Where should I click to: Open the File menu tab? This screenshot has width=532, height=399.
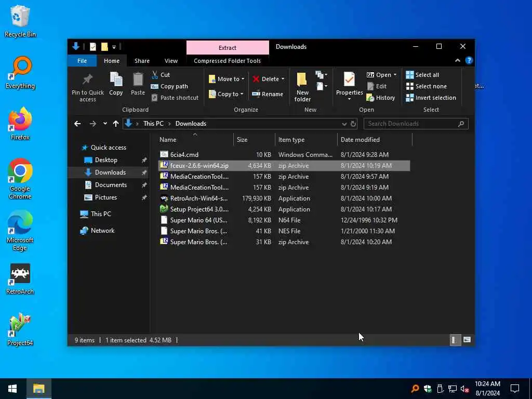[82, 61]
